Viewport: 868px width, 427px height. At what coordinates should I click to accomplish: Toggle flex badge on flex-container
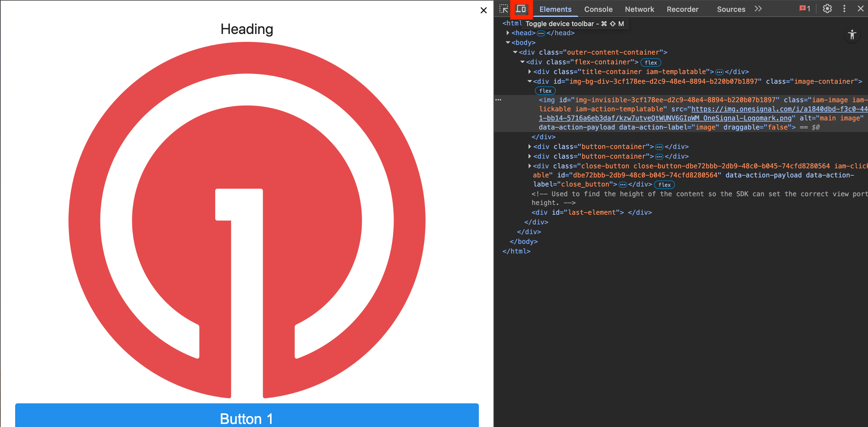(650, 62)
